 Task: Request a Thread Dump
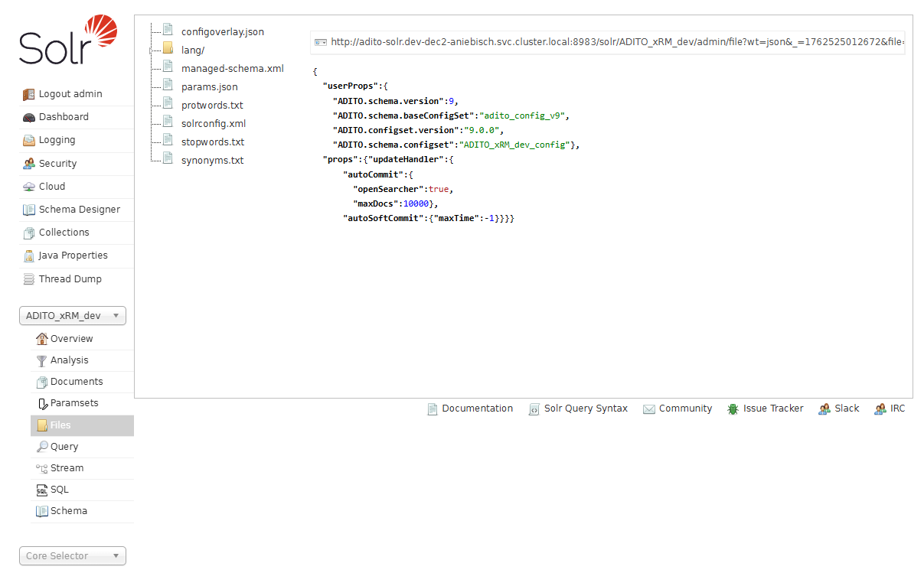(x=70, y=278)
